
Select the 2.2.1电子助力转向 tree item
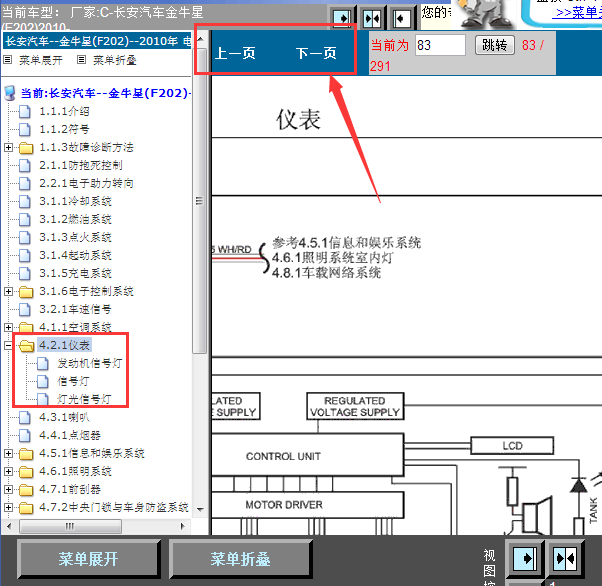[86, 183]
